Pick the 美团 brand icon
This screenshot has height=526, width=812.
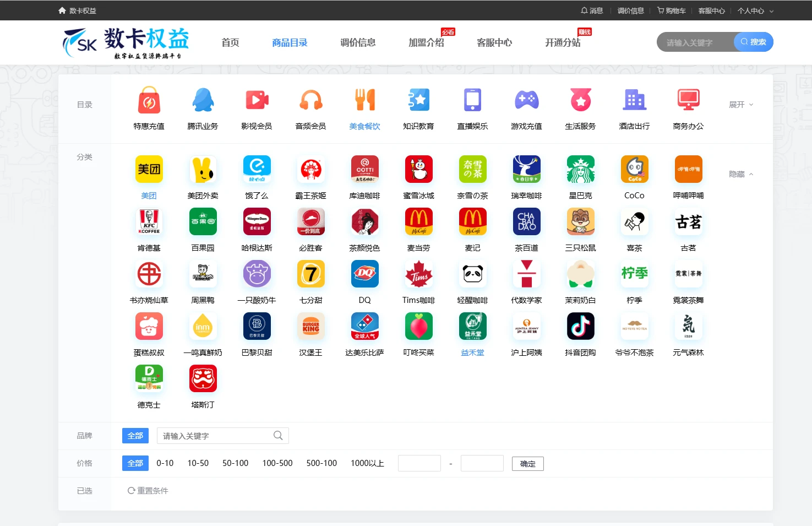(x=149, y=169)
